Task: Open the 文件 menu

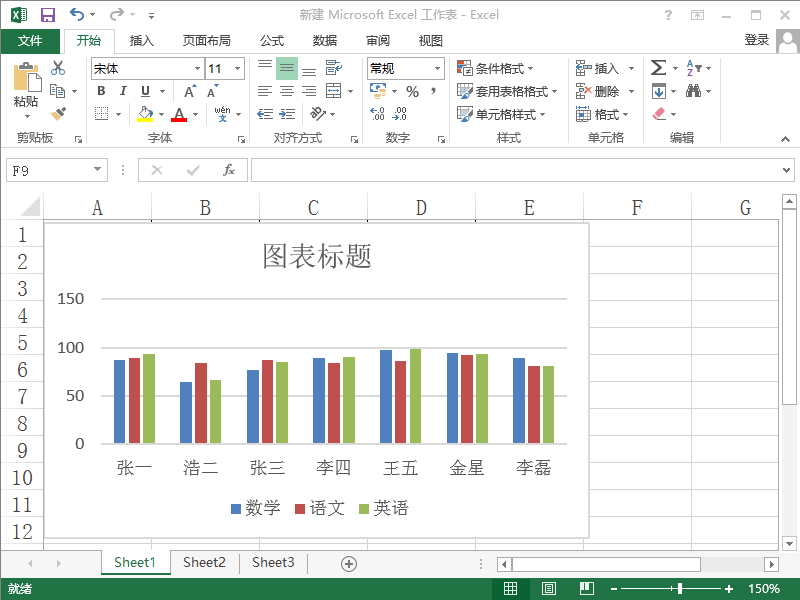Action: [x=30, y=41]
